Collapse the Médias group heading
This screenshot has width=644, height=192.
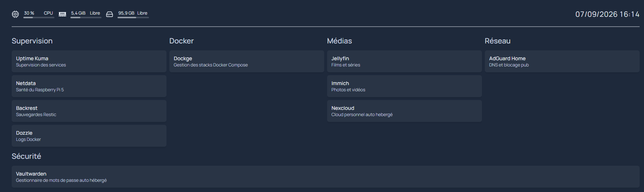340,41
